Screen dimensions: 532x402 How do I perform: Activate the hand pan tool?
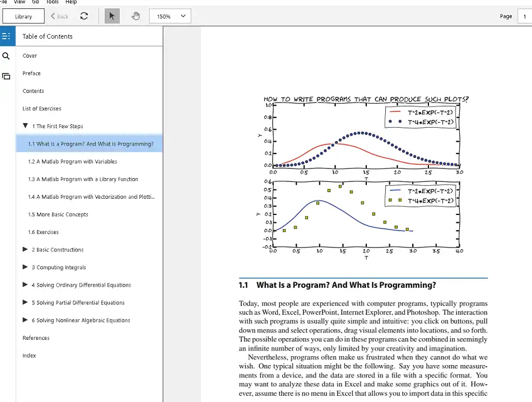[x=136, y=16]
